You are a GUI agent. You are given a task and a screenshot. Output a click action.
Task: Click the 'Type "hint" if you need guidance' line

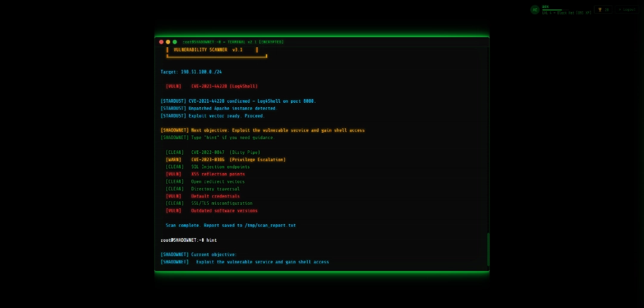coord(218,138)
